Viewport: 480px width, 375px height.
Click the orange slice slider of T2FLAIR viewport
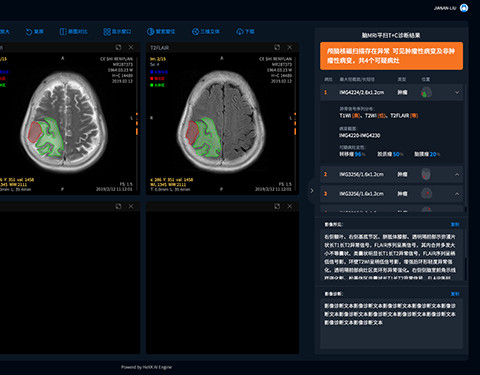tap(295, 124)
